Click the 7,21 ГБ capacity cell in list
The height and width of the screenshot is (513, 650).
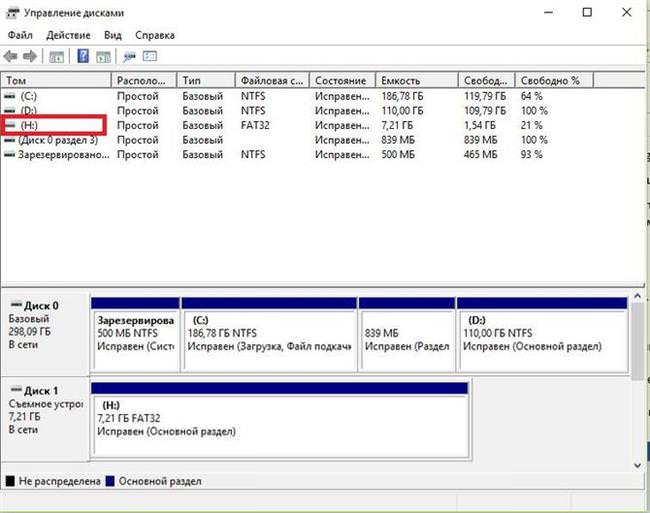[397, 125]
